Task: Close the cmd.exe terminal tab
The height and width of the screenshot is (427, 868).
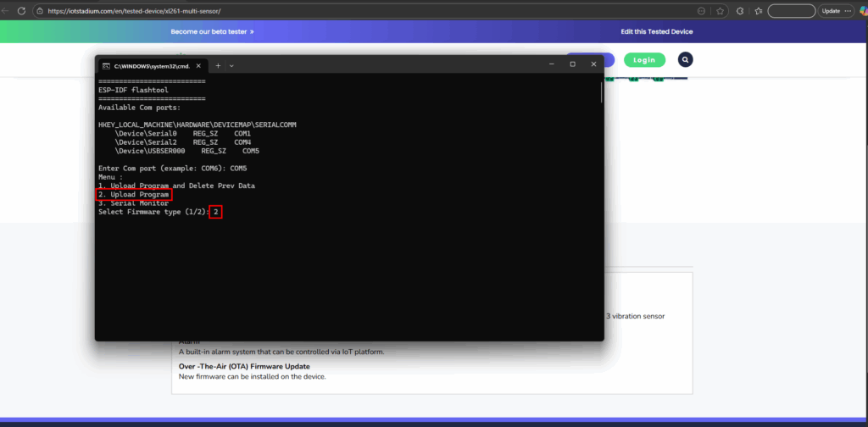Action: tap(199, 65)
